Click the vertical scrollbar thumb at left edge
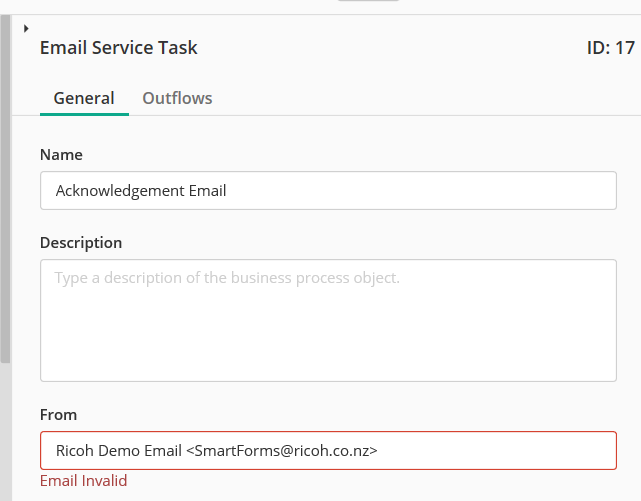This screenshot has width=641, height=501. click(x=5, y=189)
